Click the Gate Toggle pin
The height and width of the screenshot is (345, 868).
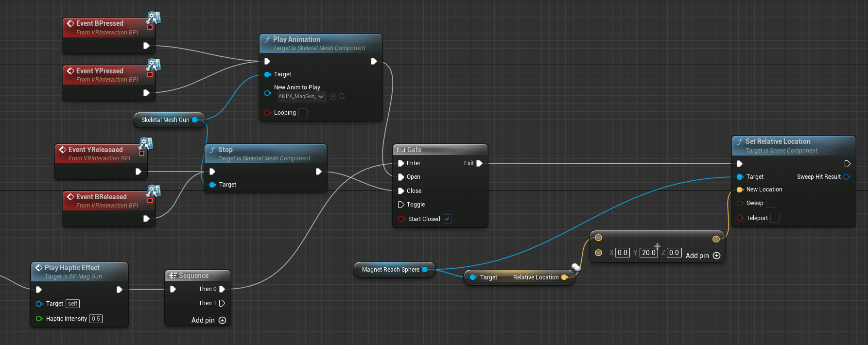[401, 205]
